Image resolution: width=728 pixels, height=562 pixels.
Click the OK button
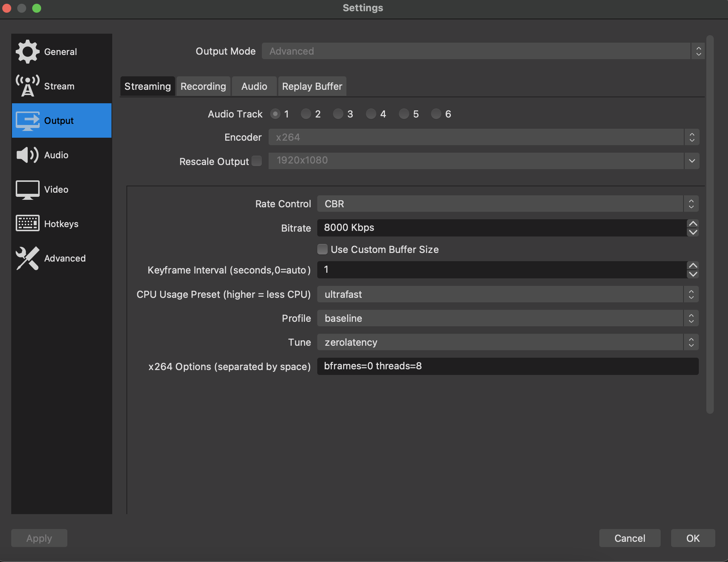[x=692, y=538]
